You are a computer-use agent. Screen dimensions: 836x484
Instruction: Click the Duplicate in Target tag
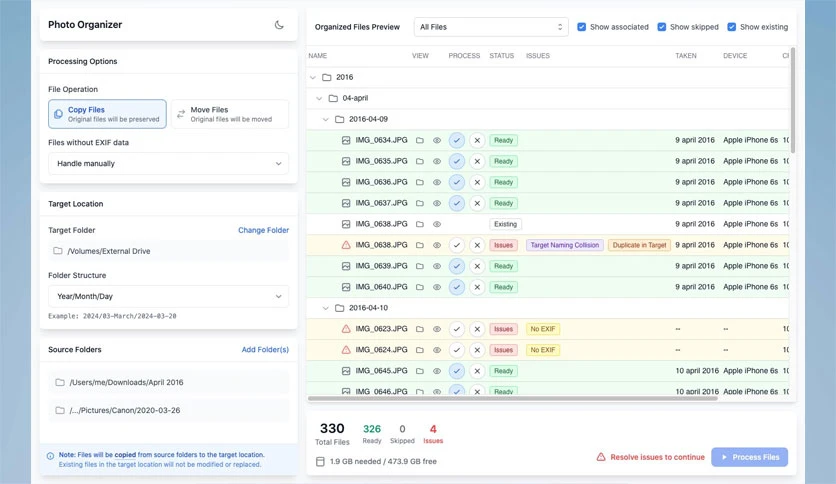point(639,245)
